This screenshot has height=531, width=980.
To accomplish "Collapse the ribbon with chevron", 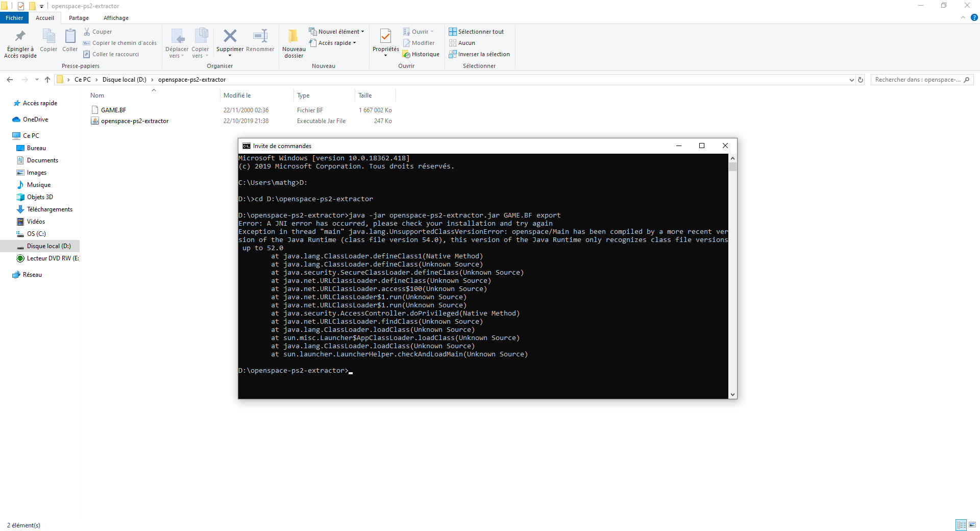I will (x=963, y=17).
